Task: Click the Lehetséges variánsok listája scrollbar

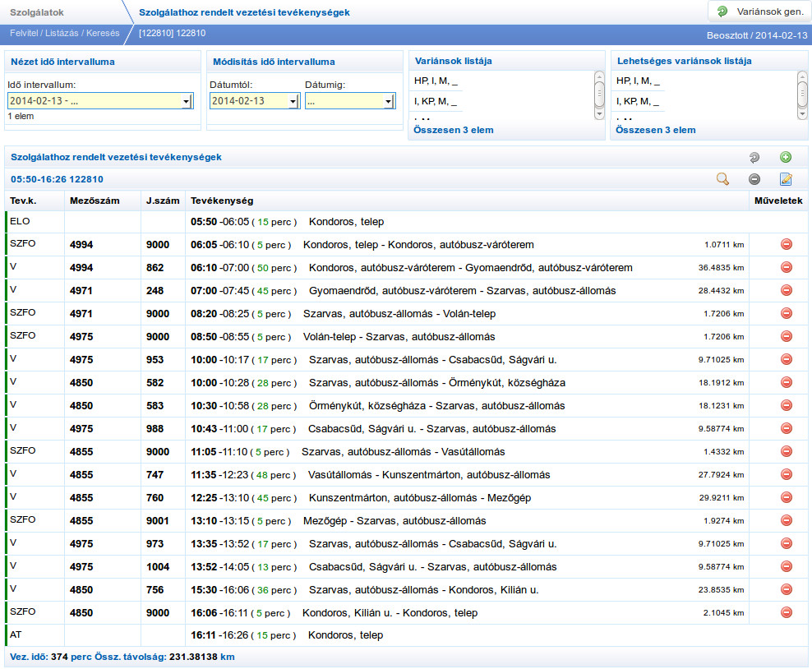Action: coord(801,95)
